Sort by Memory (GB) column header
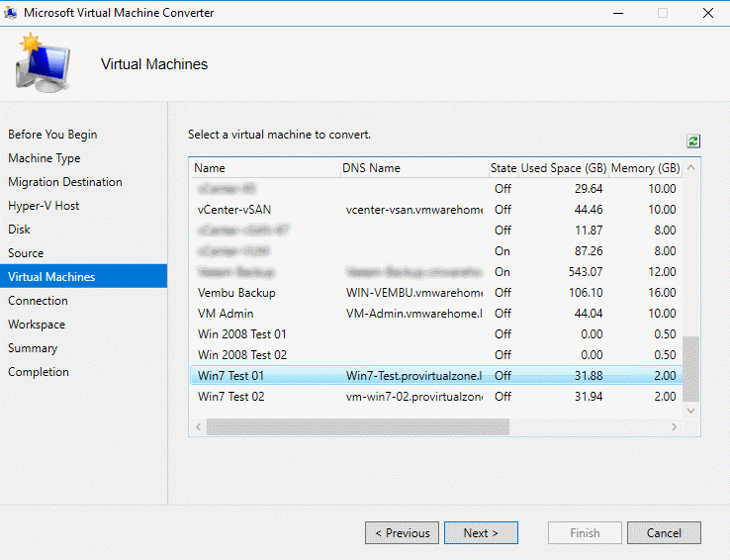Image resolution: width=730 pixels, height=560 pixels. tap(645, 168)
